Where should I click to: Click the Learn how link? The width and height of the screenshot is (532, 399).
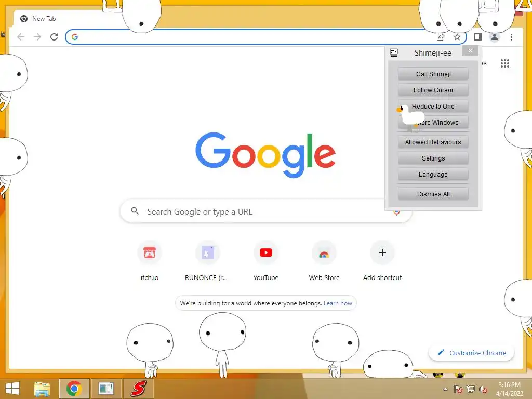click(x=338, y=303)
